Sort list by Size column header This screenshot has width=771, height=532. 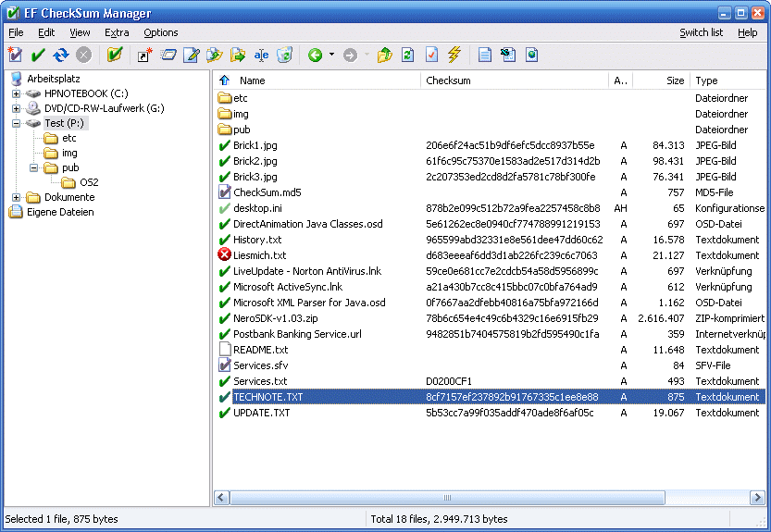[662, 80]
